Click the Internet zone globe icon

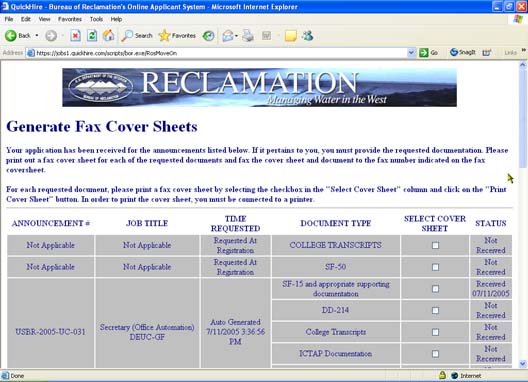pos(455,375)
